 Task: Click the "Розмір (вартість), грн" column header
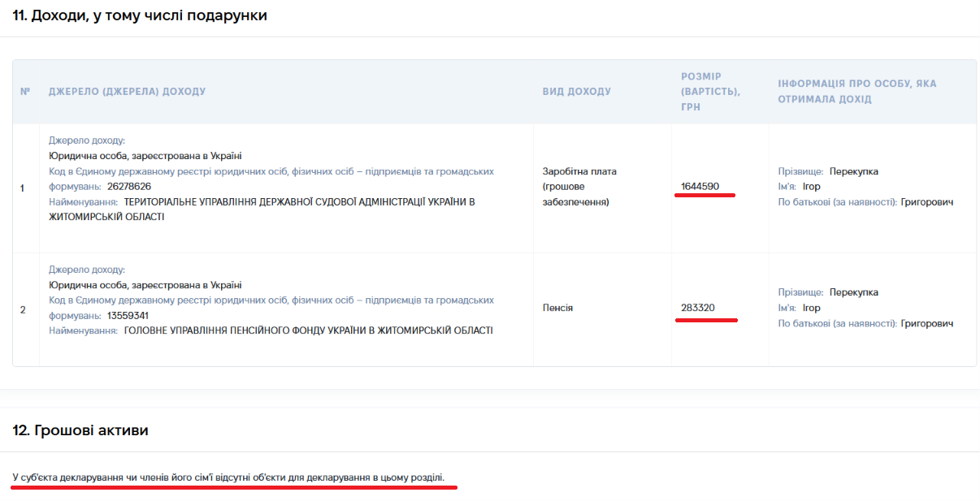point(711,92)
